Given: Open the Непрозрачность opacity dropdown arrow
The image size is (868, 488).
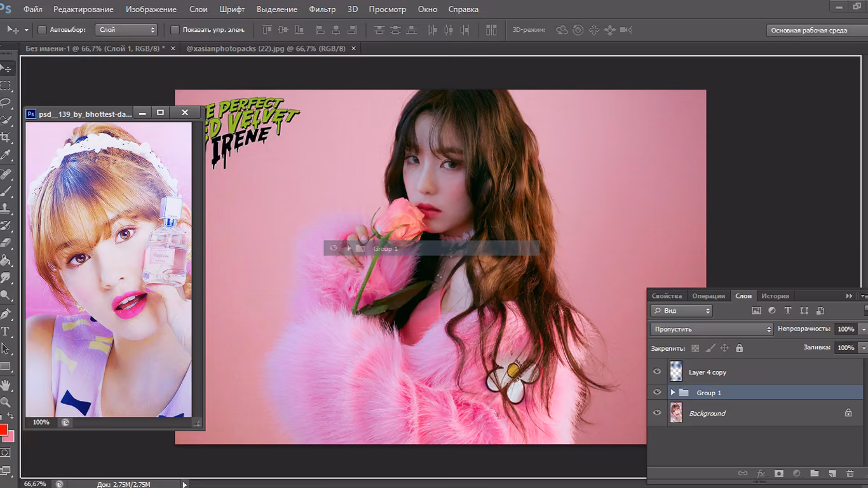Looking at the screenshot, I should (863, 329).
